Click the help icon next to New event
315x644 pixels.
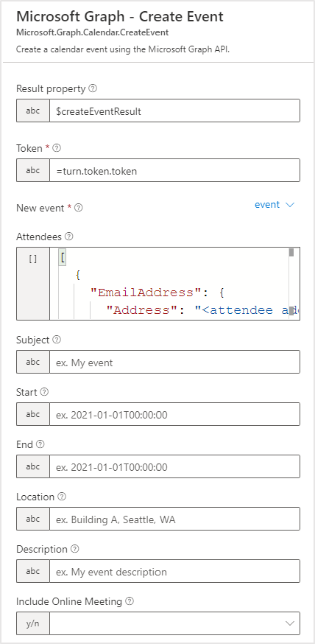[x=78, y=208]
